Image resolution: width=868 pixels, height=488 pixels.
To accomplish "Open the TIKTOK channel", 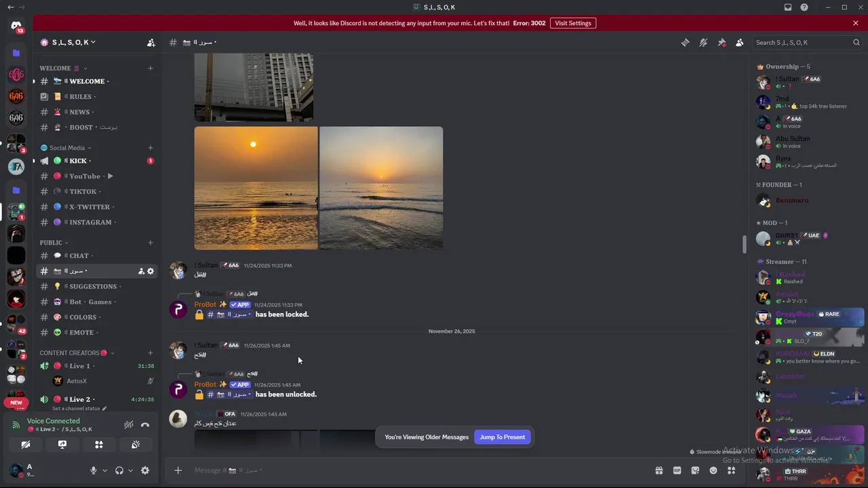I will tap(98, 192).
